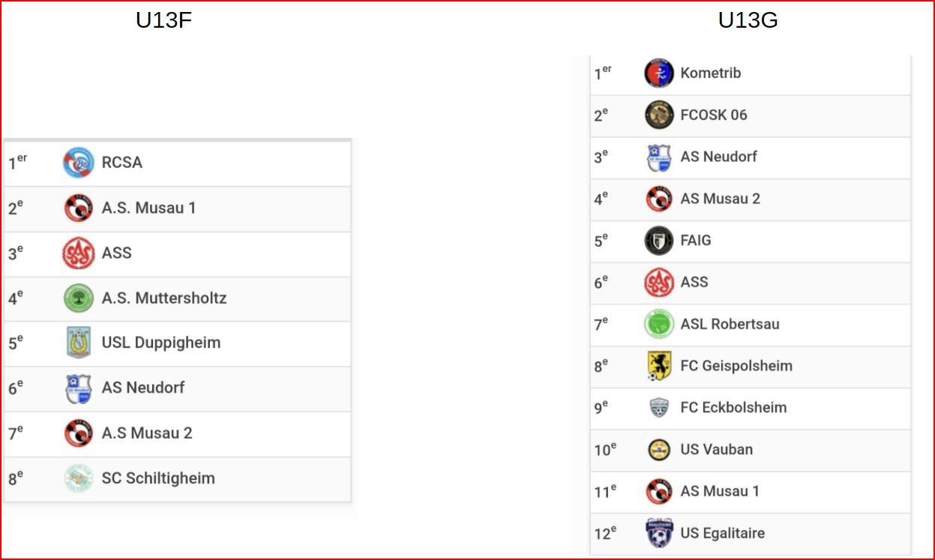Open the Kometrib team name
The width and height of the screenshot is (935, 560).
pyautogui.click(x=710, y=73)
